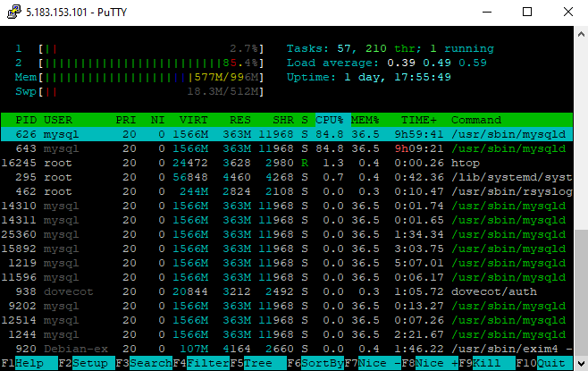588x371 pixels.
Task: Activate the F3 Search function
Action: point(145,364)
